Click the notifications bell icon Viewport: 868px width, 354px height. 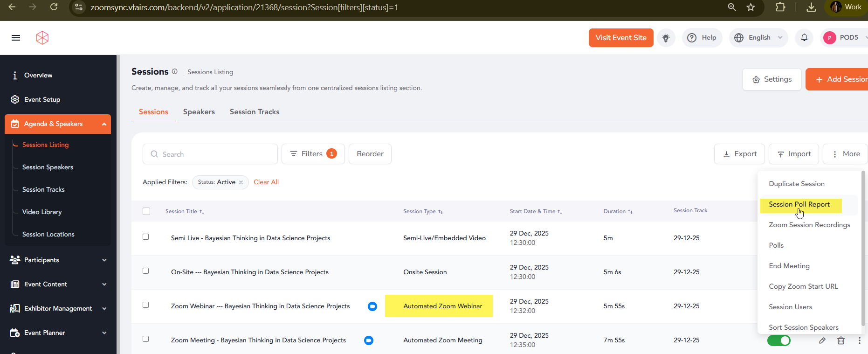804,38
